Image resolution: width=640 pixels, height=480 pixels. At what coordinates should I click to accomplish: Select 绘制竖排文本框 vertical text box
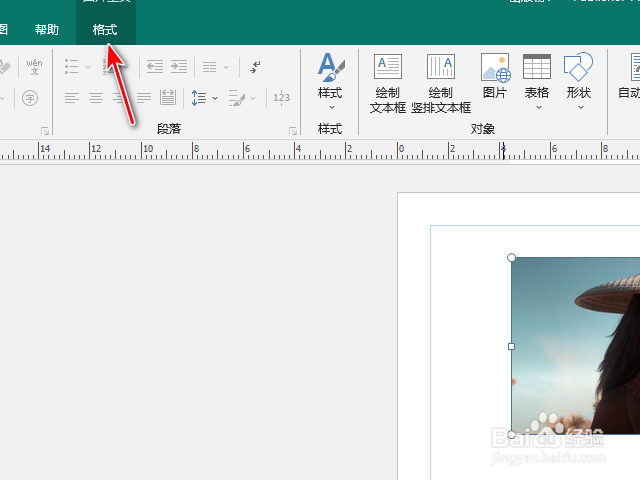[x=441, y=83]
